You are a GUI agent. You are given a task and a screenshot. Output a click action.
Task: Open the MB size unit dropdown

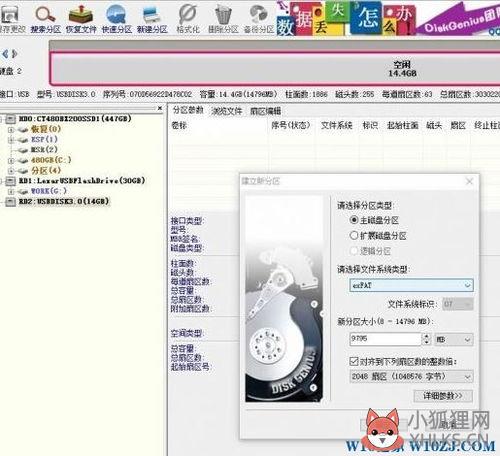(454, 339)
